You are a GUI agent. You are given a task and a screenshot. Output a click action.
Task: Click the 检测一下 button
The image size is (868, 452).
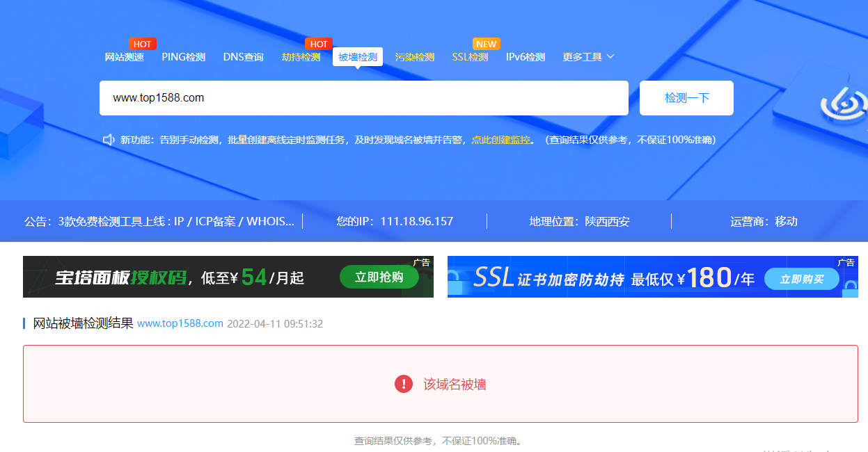[x=687, y=98]
